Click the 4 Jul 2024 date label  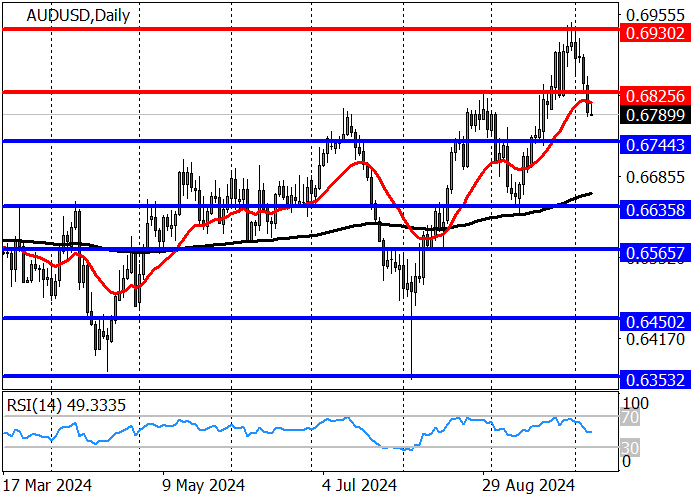[360, 485]
